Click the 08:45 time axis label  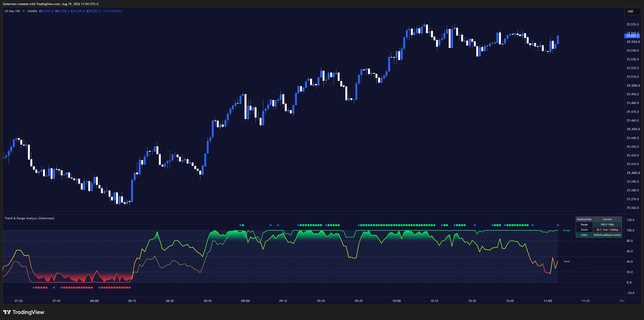pyautogui.click(x=207, y=301)
